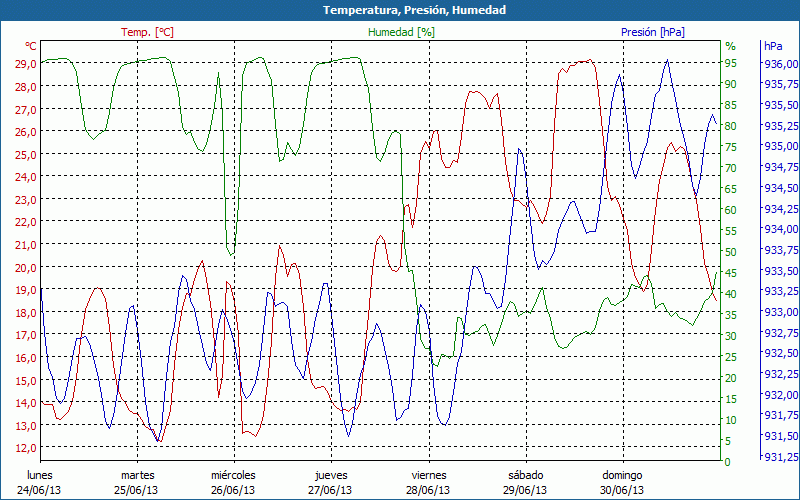Click the 'lunes' day label
The width and height of the screenshot is (800, 500).
coord(40,475)
